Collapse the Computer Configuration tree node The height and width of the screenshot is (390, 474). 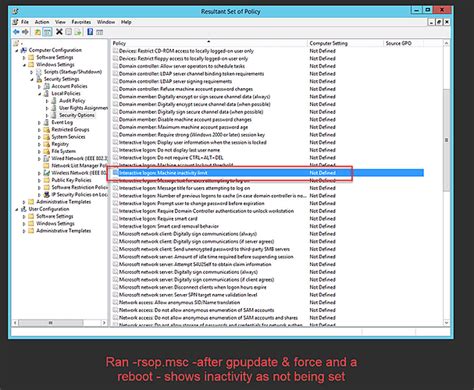tap(17, 50)
